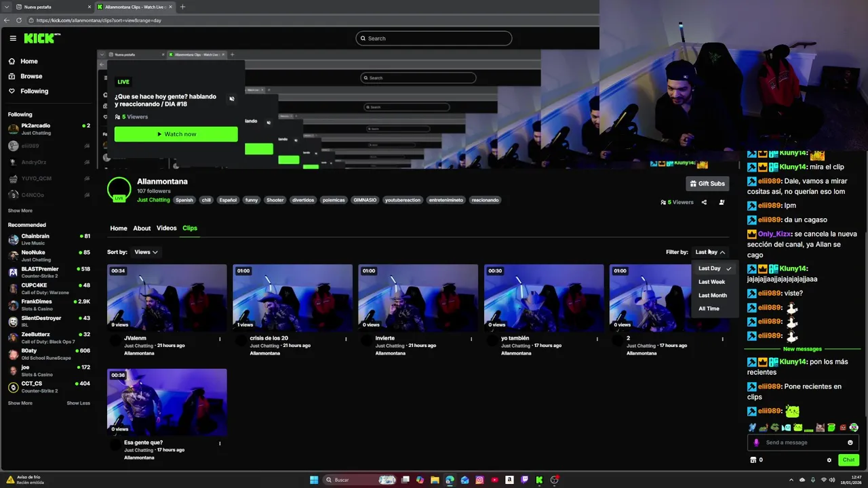
Task: Play the 'yo también' clip thumbnail
Action: point(544,298)
